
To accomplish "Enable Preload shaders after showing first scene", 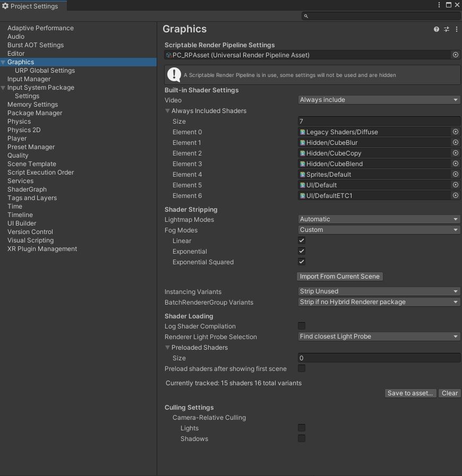I will coord(302,368).
